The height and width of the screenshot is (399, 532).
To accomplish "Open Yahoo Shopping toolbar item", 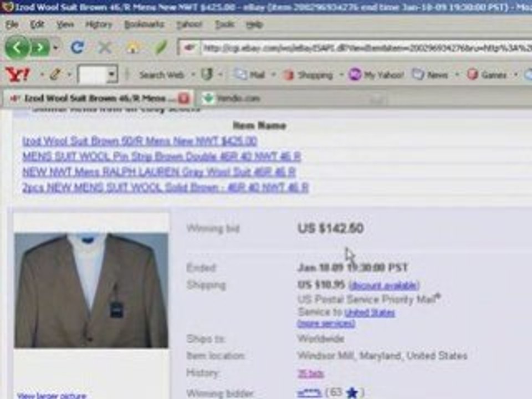I will click(308, 75).
